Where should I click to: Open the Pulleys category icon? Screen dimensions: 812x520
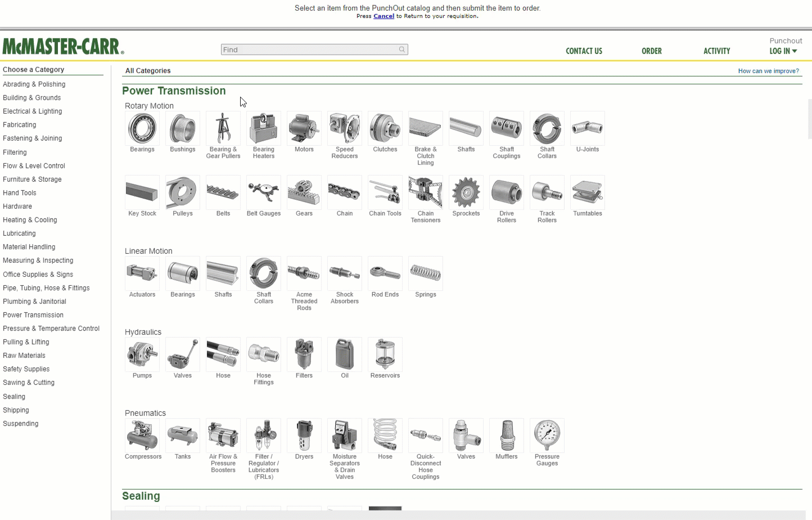[x=182, y=192]
